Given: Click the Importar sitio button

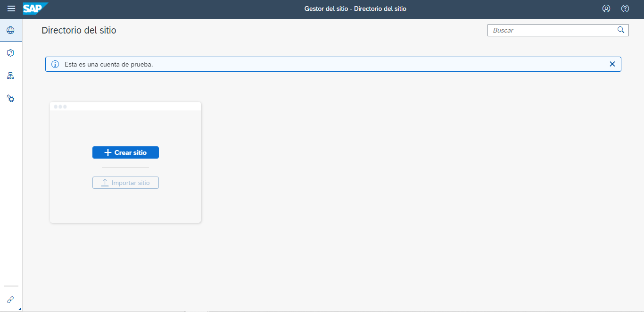Looking at the screenshot, I should coord(125,183).
